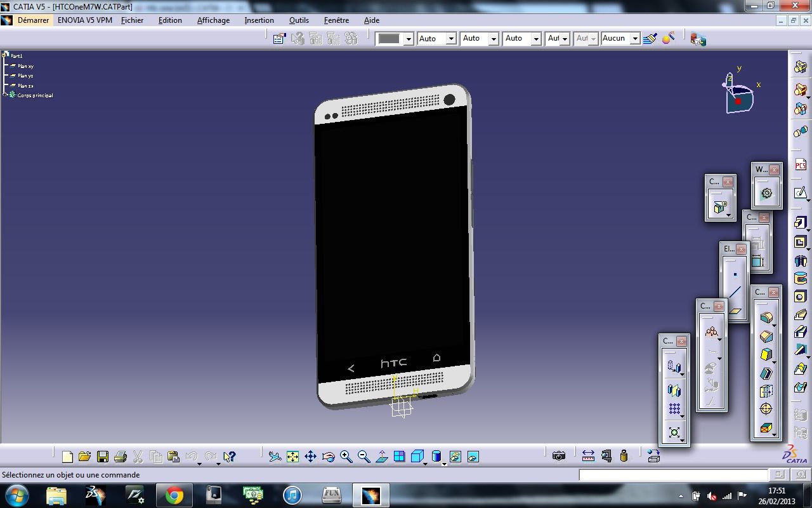
Task: Open the Affichage menu
Action: 214,20
